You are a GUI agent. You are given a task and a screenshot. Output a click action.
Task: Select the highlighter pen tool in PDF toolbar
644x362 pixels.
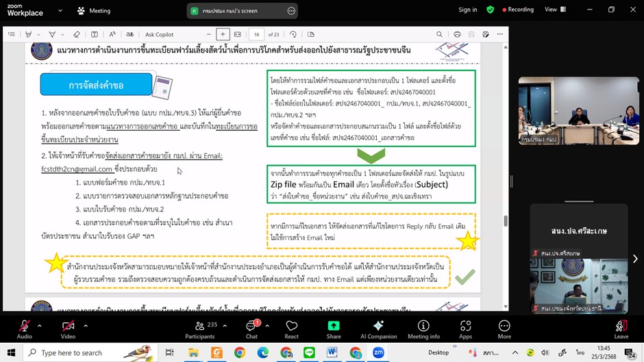[28, 34]
